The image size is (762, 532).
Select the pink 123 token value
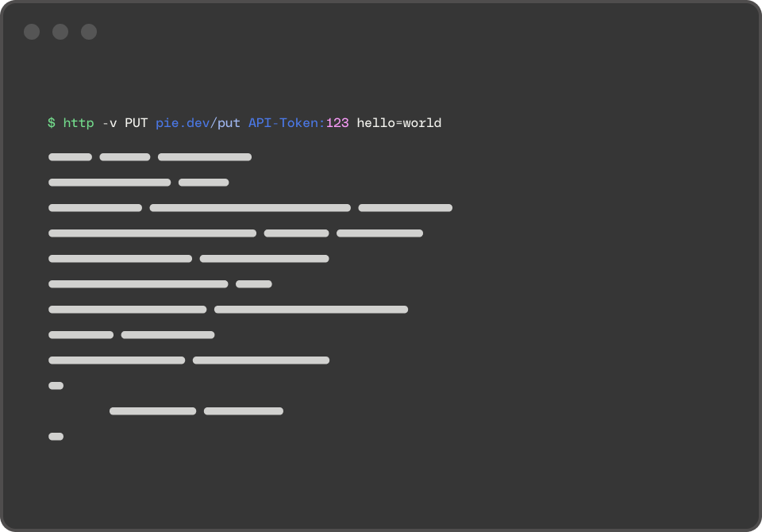tap(337, 123)
